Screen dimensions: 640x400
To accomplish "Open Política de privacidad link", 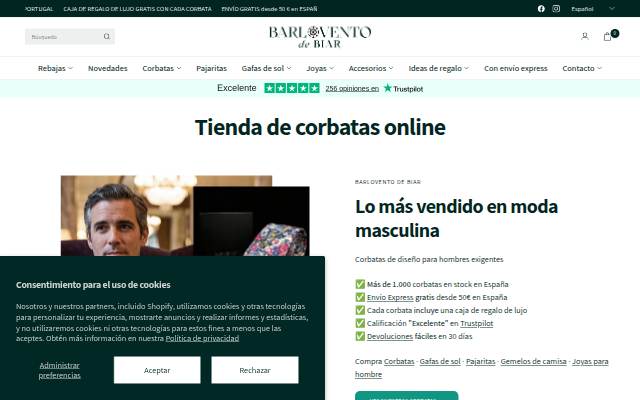I will [202, 338].
